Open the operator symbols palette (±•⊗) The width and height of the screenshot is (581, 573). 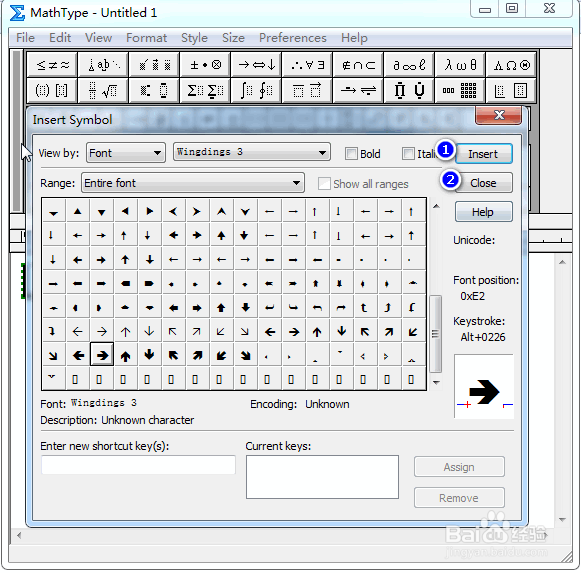205,65
